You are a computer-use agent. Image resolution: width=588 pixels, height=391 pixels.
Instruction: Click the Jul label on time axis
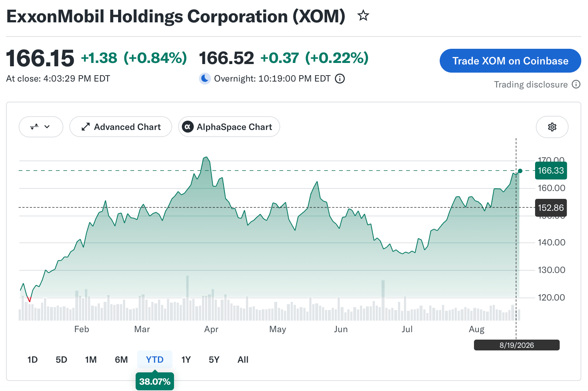click(x=407, y=329)
